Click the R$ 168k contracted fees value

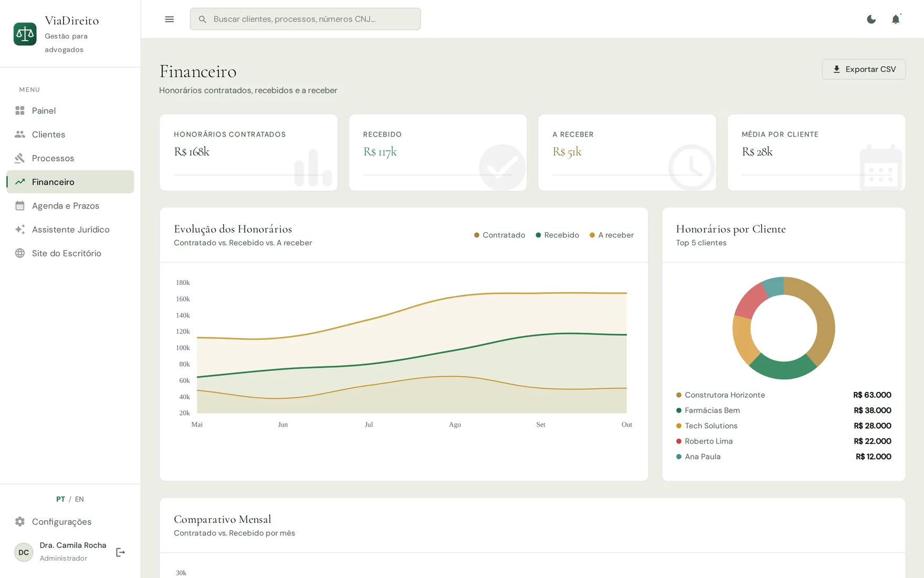[192, 152]
